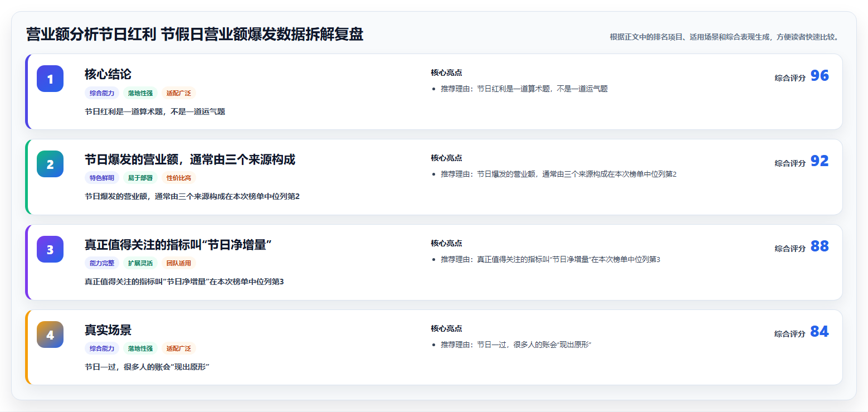Viewport: 868px width, 412px height.
Task: Click 核心亮点 heading in rank 3 card
Action: pos(446,243)
